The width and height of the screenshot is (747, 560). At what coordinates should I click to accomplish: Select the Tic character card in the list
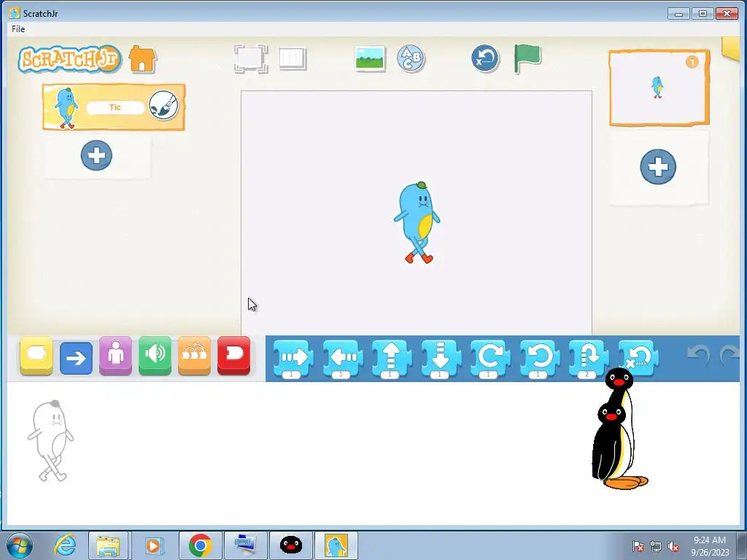tap(114, 107)
